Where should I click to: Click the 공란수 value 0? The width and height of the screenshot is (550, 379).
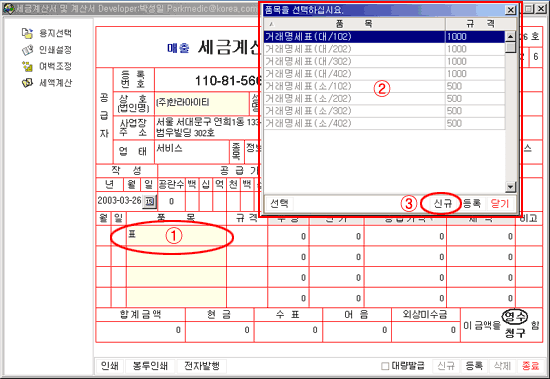171,201
